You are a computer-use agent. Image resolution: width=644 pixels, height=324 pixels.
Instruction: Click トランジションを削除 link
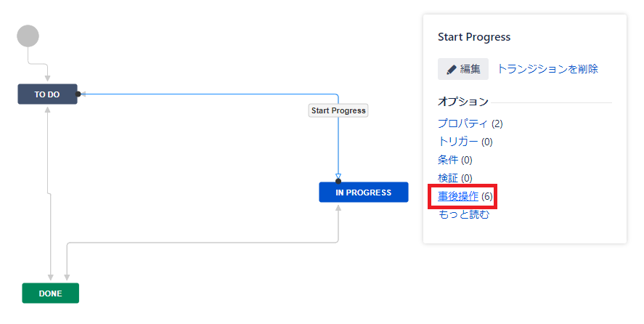[547, 69]
